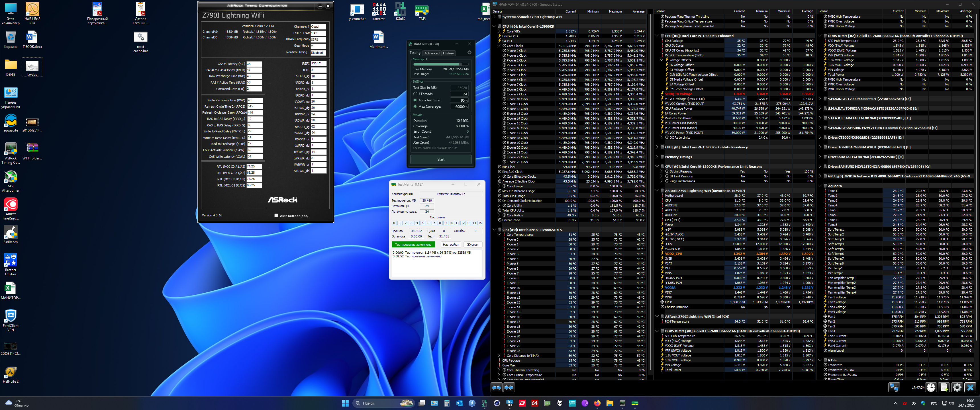980x410 pixels.
Task: Click HWiNFO expand columns arrows icon
Action: 497,388
